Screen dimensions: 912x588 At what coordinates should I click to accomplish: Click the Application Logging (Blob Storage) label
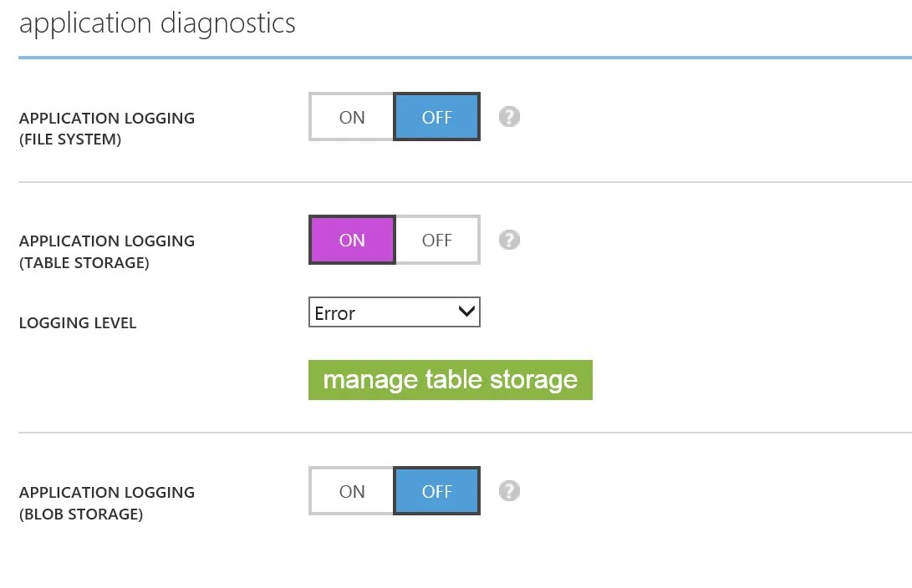(107, 503)
